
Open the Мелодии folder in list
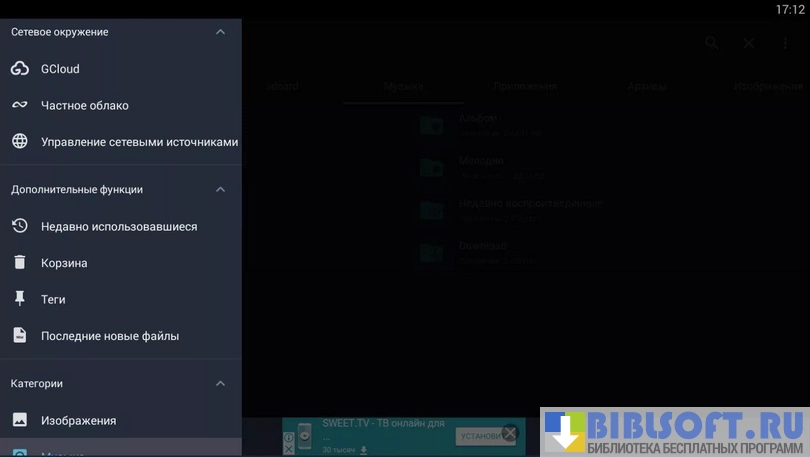482,166
